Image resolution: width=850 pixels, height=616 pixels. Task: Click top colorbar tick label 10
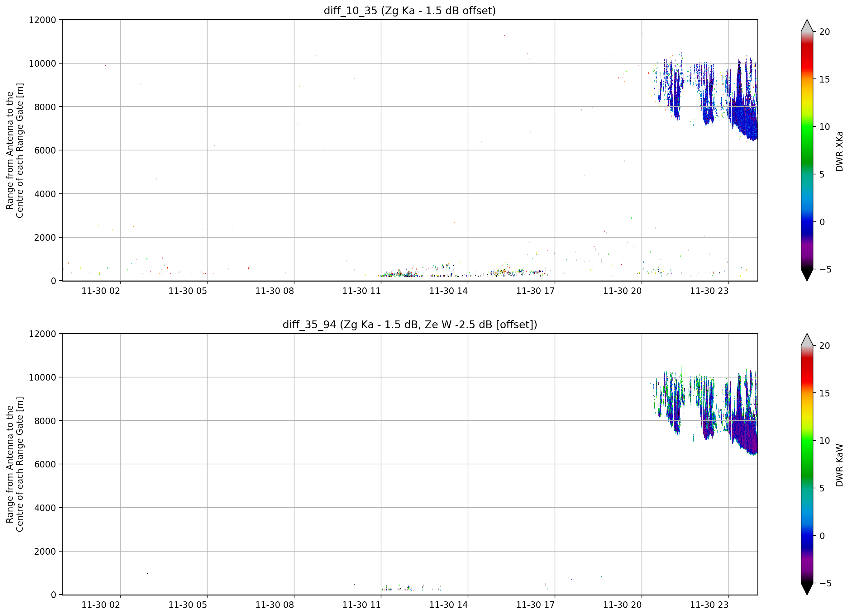824,127
